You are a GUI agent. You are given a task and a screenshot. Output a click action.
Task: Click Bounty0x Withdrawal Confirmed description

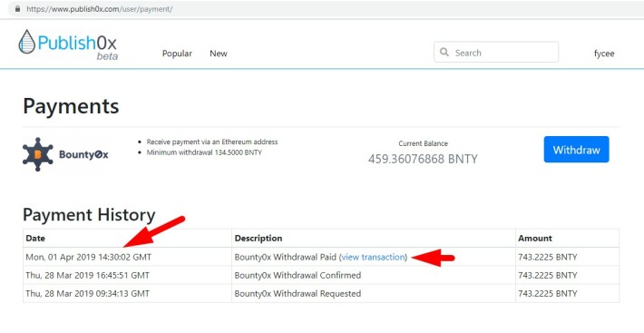tap(298, 275)
